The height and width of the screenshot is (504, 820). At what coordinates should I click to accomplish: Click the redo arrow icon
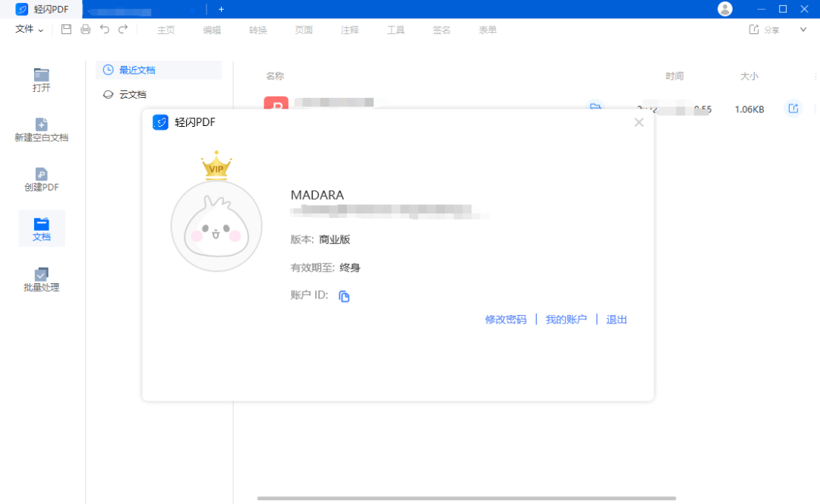[123, 29]
